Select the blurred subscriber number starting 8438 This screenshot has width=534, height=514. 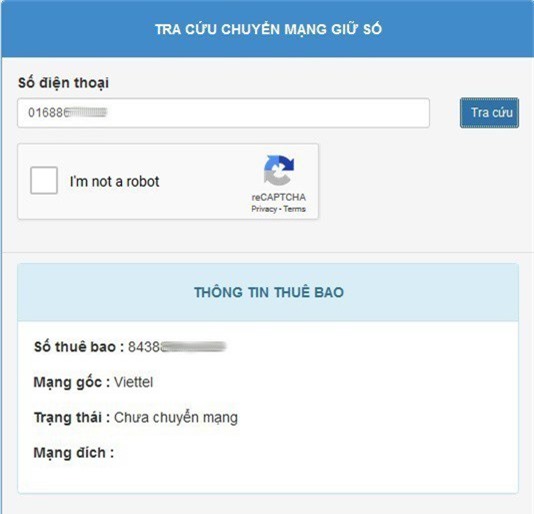click(177, 347)
